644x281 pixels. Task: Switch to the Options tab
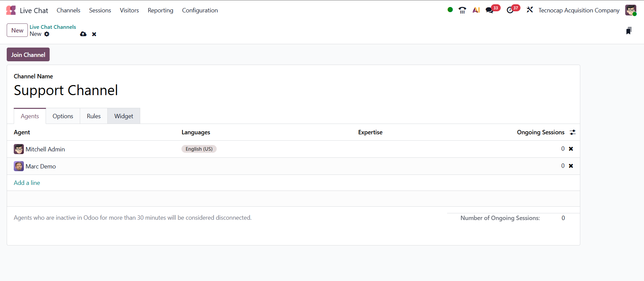(x=63, y=116)
